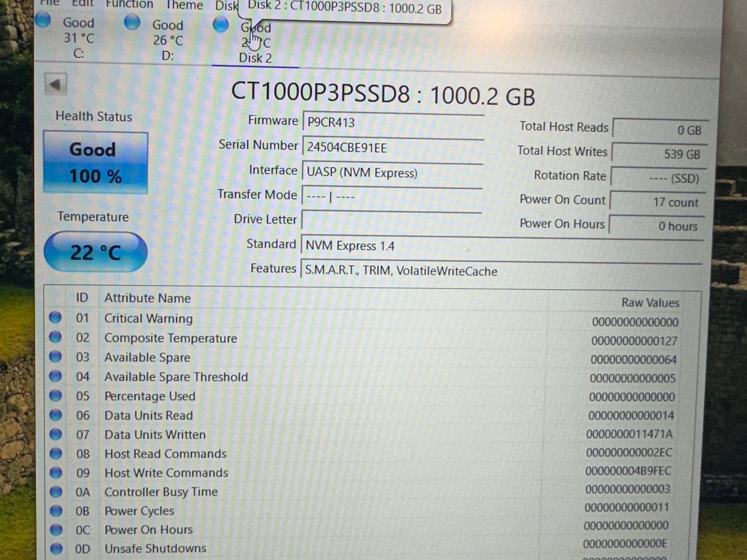Click the Critical Warning status indicator
747x560 pixels.
click(55, 318)
